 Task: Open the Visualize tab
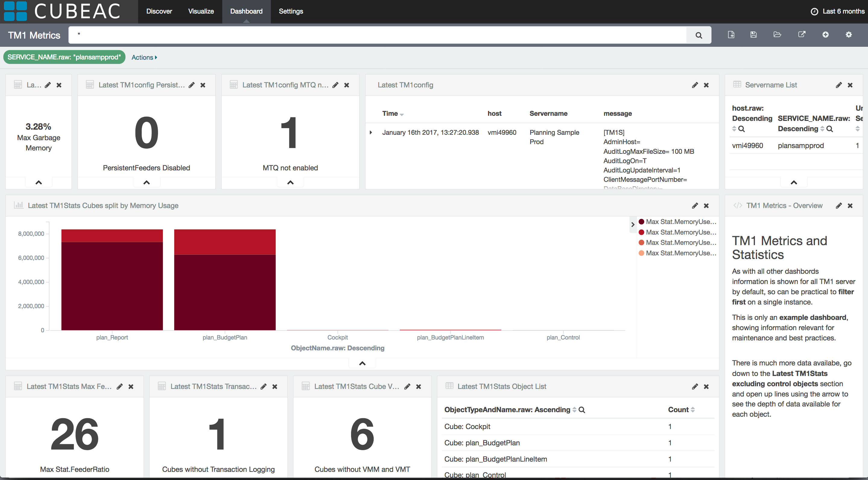[x=201, y=11]
